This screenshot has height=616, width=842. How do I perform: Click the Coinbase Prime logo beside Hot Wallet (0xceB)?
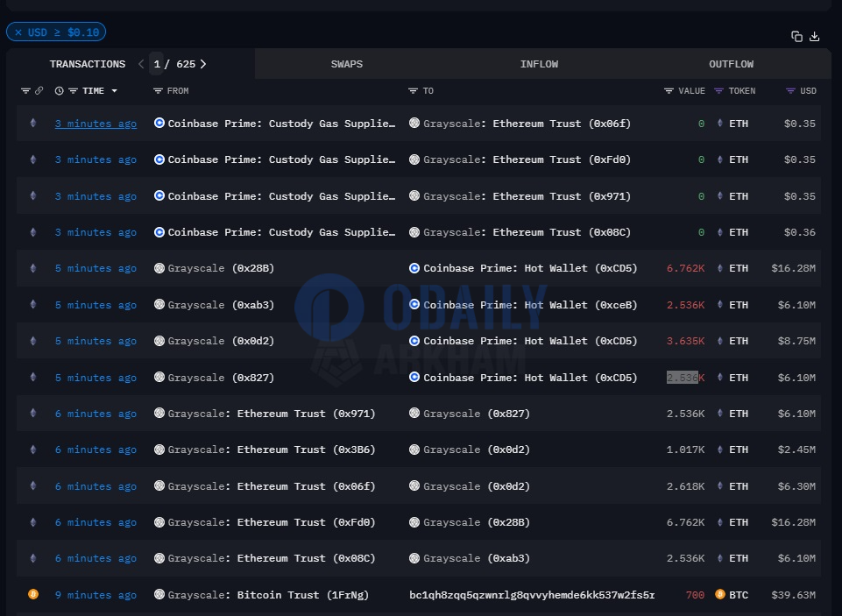414,304
